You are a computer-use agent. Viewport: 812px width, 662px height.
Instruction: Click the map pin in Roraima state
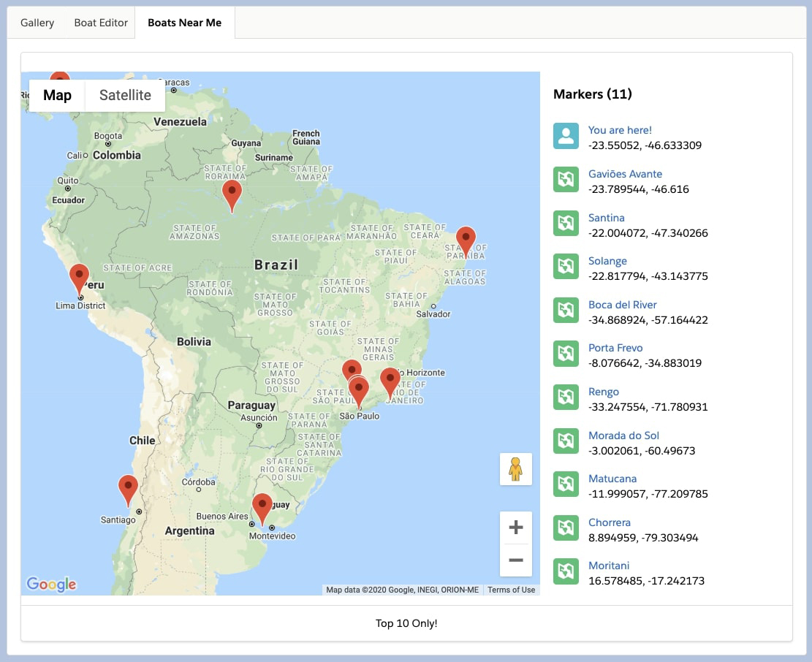(x=232, y=195)
